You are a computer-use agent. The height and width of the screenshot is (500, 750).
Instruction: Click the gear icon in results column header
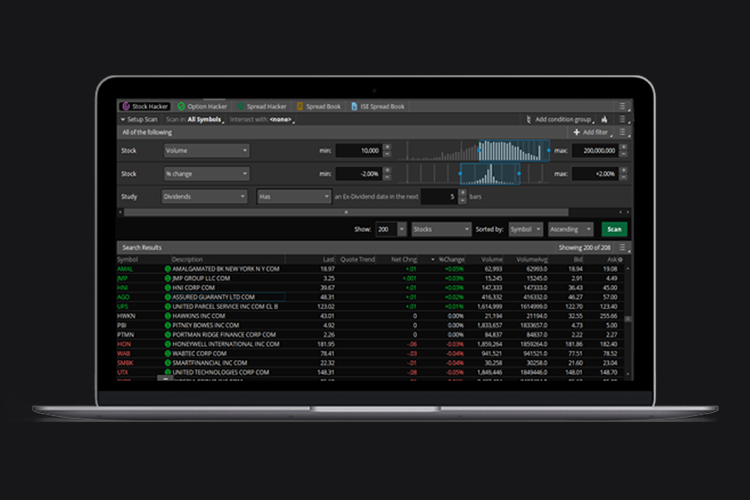point(619,259)
